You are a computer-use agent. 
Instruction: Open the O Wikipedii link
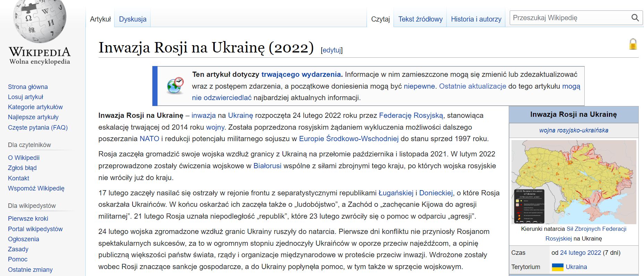[x=24, y=158]
